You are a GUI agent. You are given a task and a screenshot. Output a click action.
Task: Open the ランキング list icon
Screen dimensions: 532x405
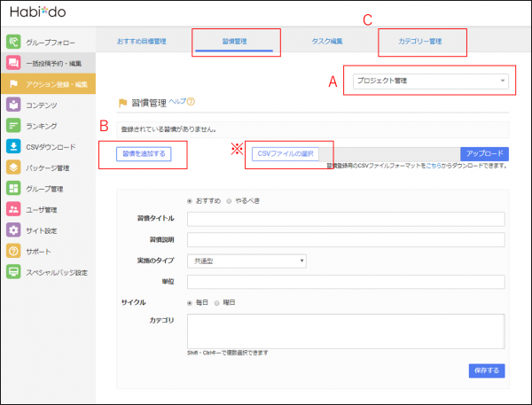(13, 126)
